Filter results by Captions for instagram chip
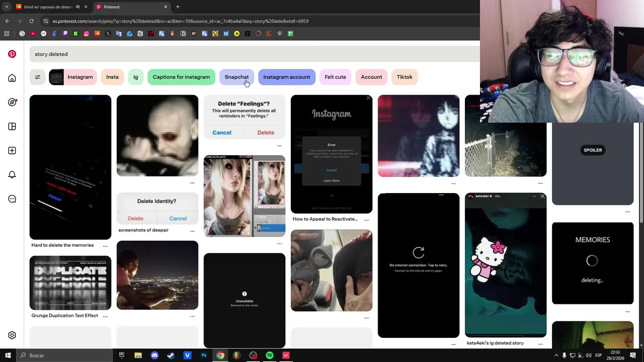 pyautogui.click(x=181, y=77)
